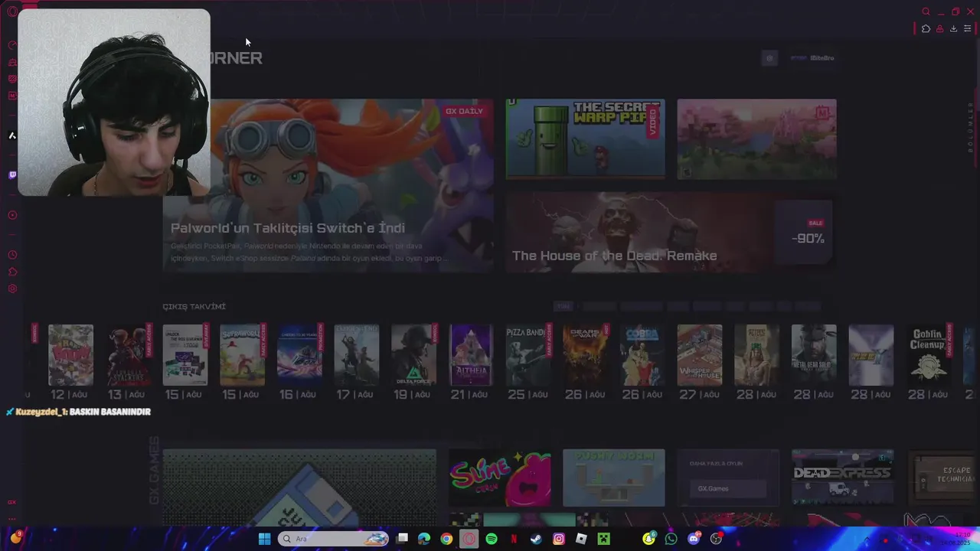This screenshot has width=980, height=551.
Task: Open Delta Force release on 19 AĞU
Action: 413,355
